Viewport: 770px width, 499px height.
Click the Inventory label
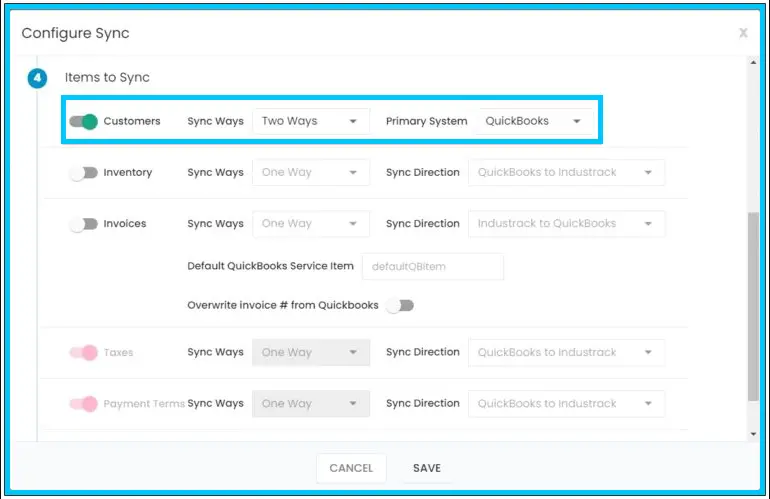click(x=128, y=172)
